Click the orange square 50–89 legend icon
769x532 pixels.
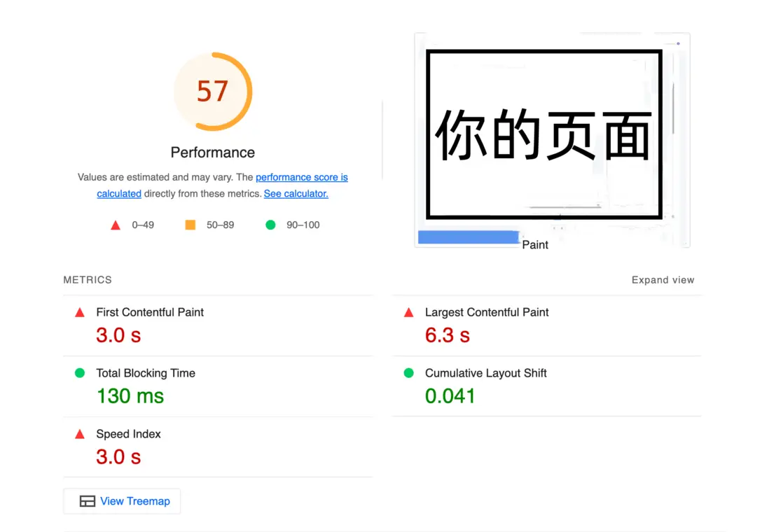coord(190,225)
